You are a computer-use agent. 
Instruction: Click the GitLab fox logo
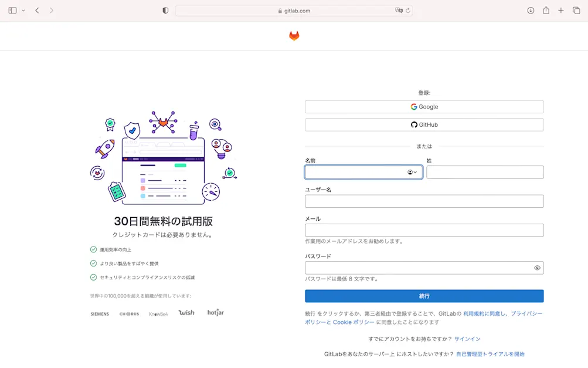click(294, 35)
